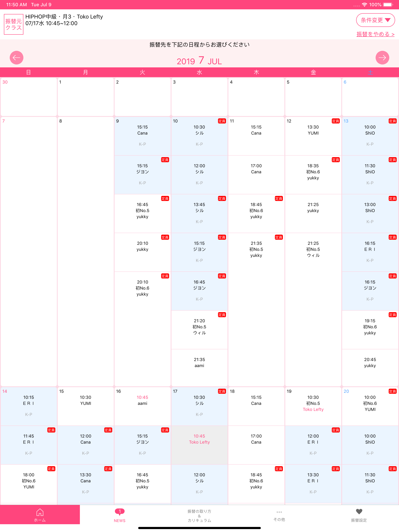Tap the 振替元クラス label box
Viewport: 399px width, 532px height.
point(13,24)
